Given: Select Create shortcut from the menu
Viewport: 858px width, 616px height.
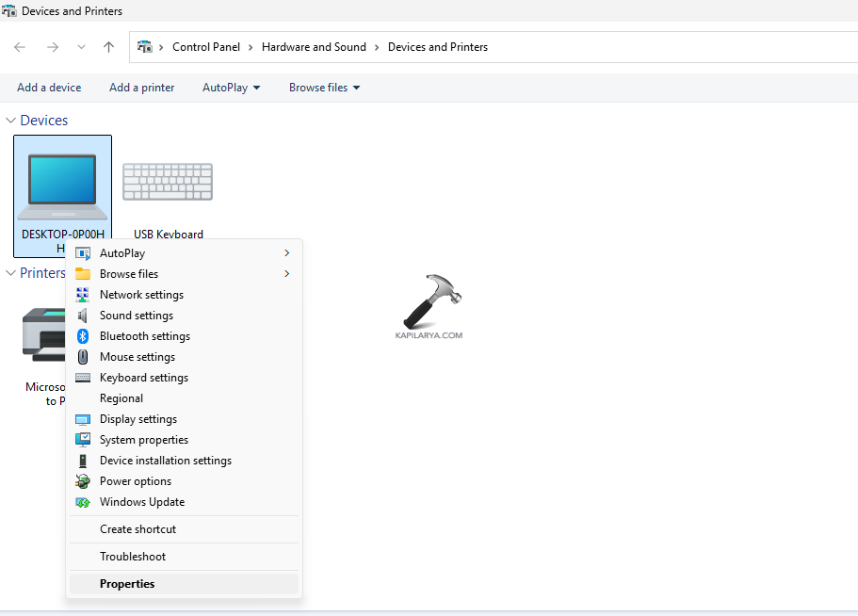Looking at the screenshot, I should tap(138, 528).
